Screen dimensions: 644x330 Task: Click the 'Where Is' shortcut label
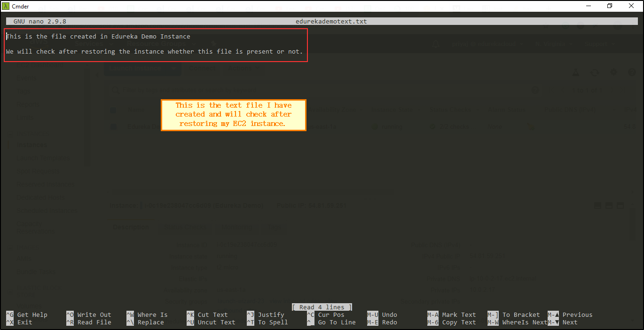click(x=153, y=315)
